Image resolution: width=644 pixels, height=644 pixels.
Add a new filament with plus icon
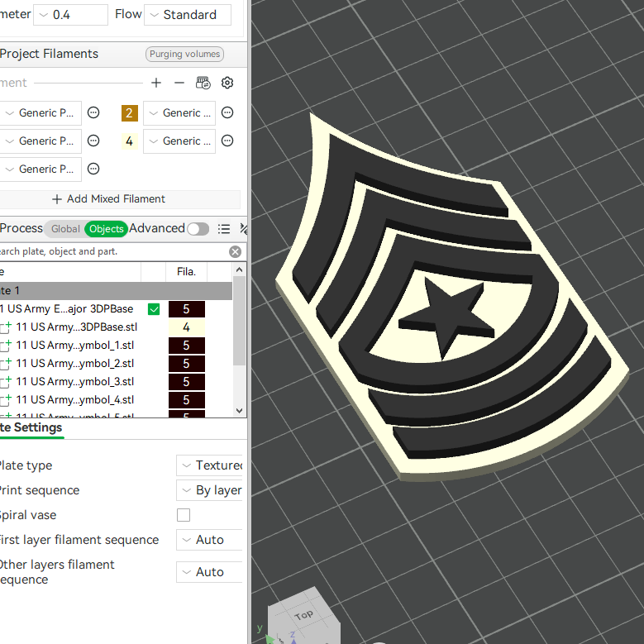(x=156, y=83)
